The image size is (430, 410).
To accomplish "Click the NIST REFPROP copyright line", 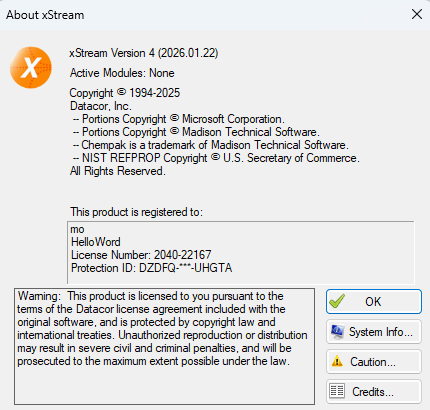I will tap(216, 158).
